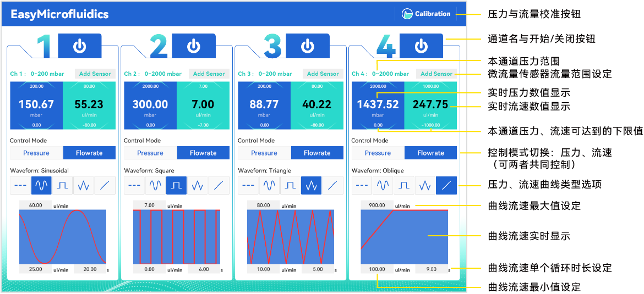Select Flowrate mode for channel 3
Screen dimensions: 644x294
tap(317, 153)
